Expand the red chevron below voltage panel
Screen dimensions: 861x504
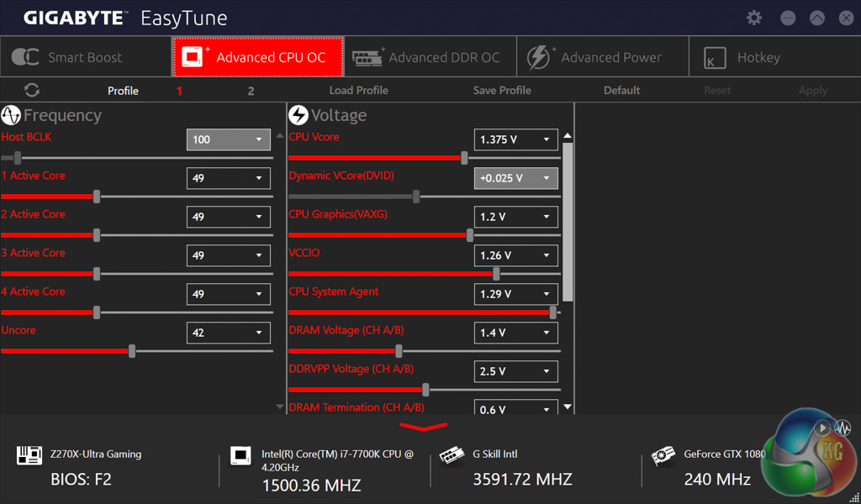pos(424,427)
